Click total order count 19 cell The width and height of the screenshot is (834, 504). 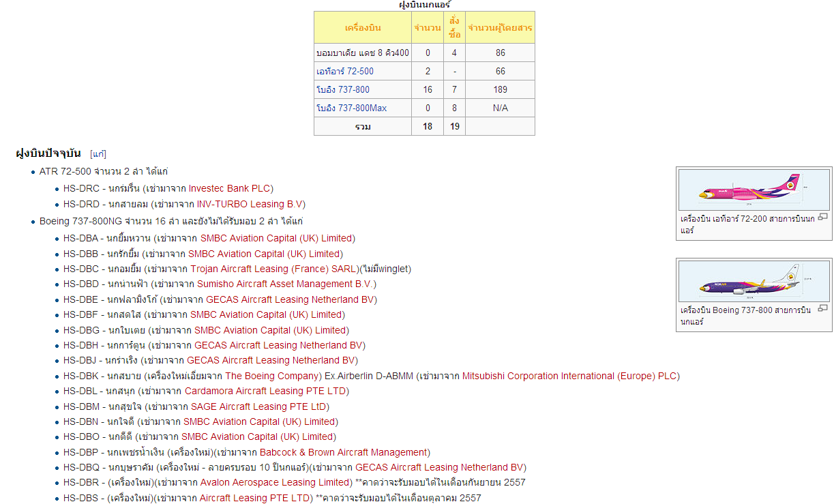(454, 126)
